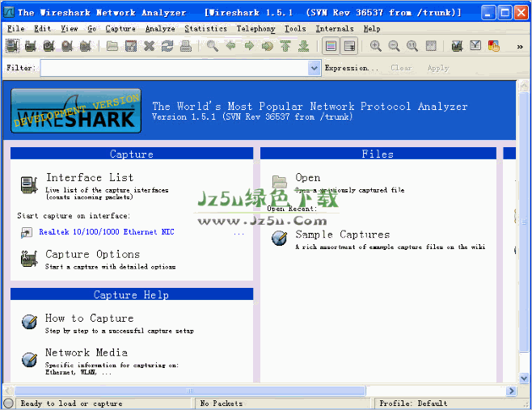Close capture file X icon
This screenshot has height=410, width=532.
click(149, 46)
